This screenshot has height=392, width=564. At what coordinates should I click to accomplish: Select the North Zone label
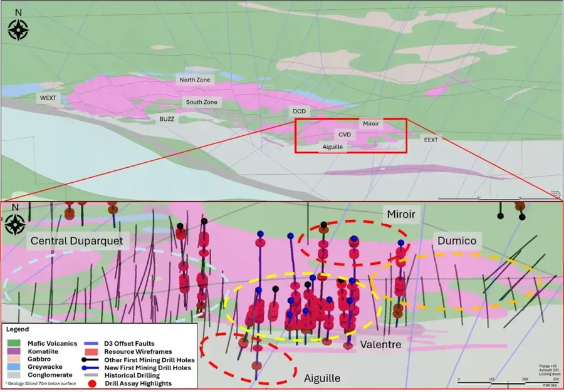point(195,80)
